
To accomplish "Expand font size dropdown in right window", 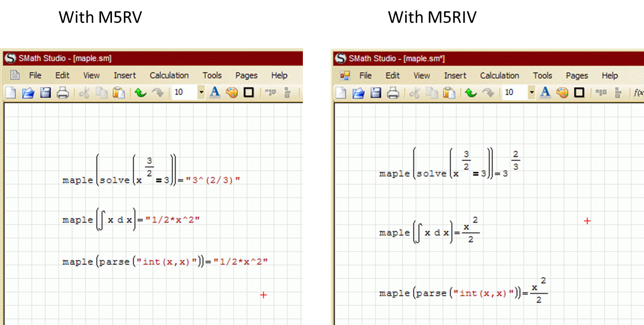I will click(x=532, y=92).
